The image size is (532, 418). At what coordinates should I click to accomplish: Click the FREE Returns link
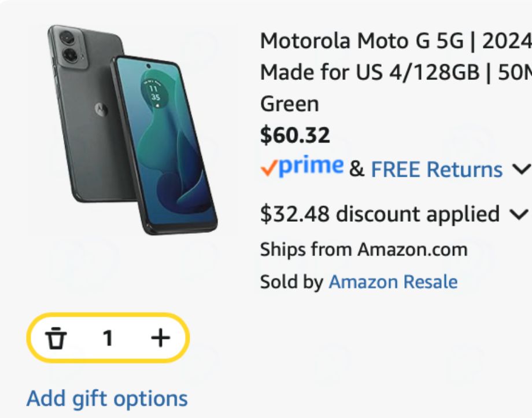pos(437,170)
